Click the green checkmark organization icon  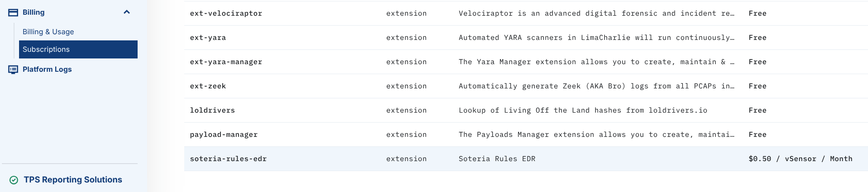tap(14, 180)
